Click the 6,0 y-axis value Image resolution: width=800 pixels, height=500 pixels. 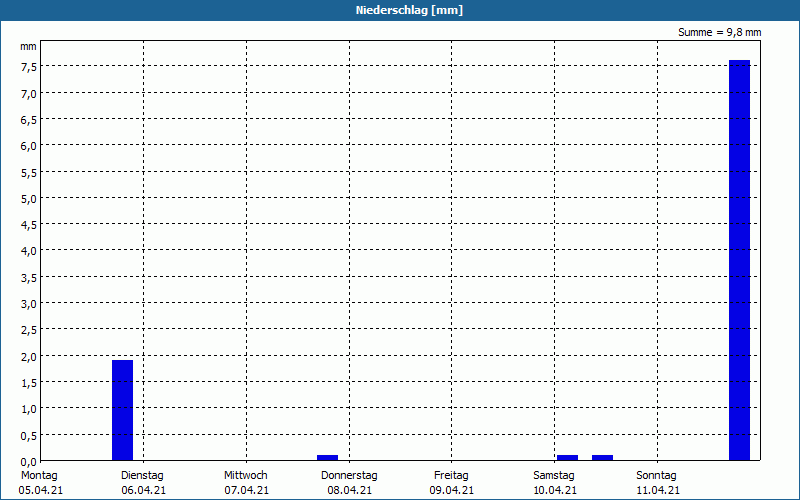pos(29,146)
